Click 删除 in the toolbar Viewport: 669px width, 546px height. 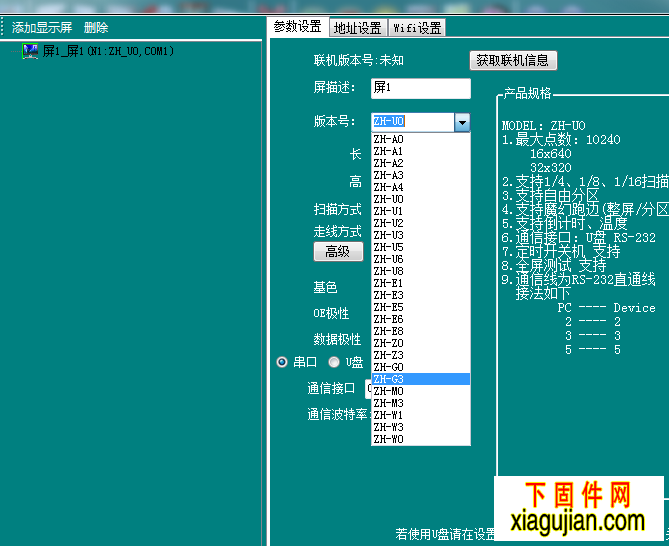pos(96,28)
